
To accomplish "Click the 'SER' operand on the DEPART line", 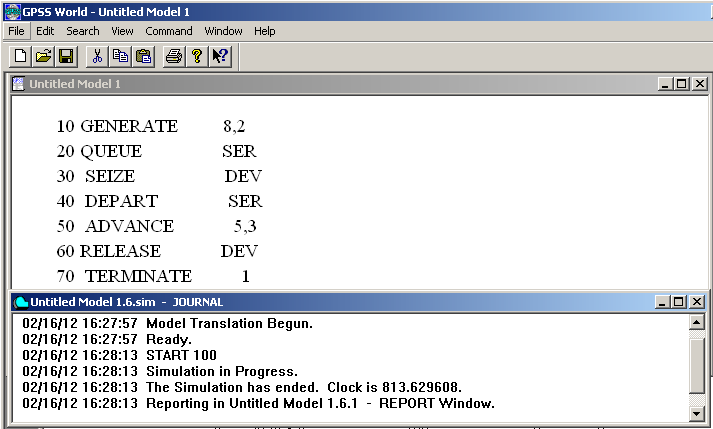I will (x=245, y=201).
